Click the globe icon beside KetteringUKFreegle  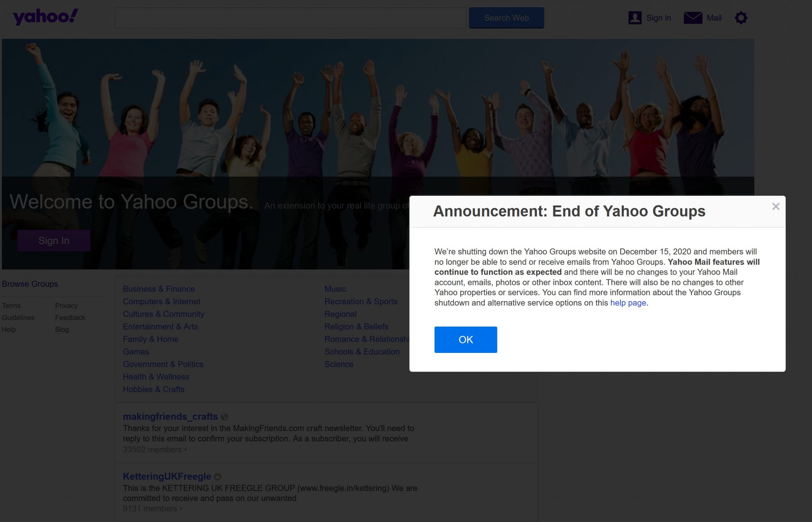click(218, 476)
